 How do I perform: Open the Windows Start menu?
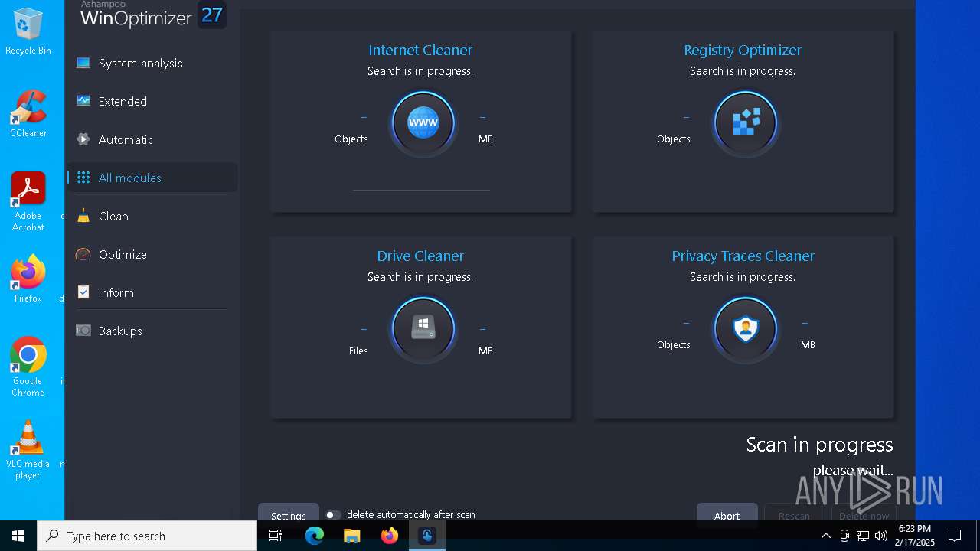click(18, 536)
